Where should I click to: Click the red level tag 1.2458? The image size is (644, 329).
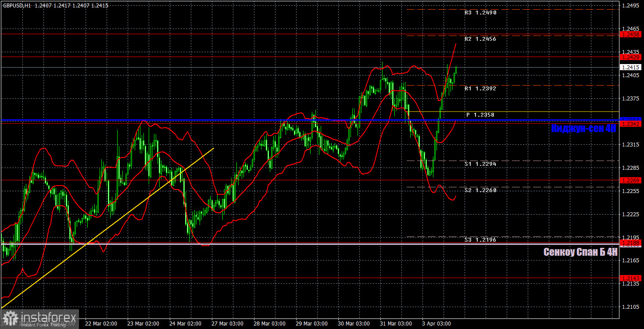(631, 34)
